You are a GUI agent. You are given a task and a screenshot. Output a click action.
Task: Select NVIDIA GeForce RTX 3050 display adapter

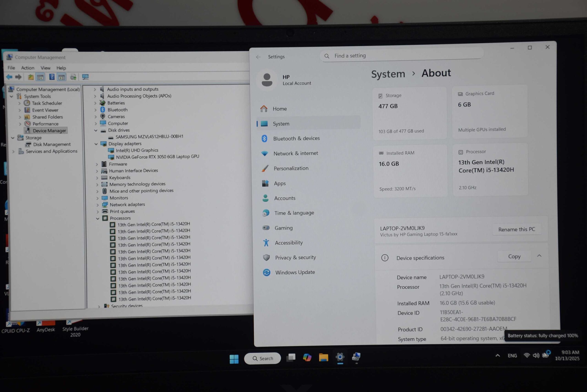(x=157, y=157)
